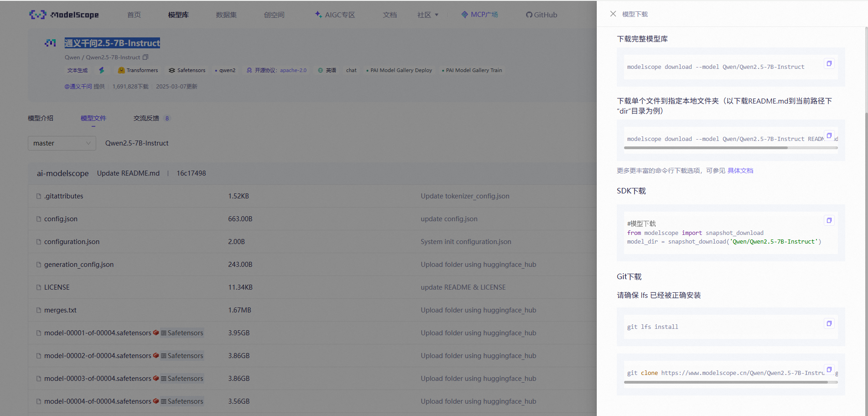Click the ai-modelscope committer name

point(63,173)
